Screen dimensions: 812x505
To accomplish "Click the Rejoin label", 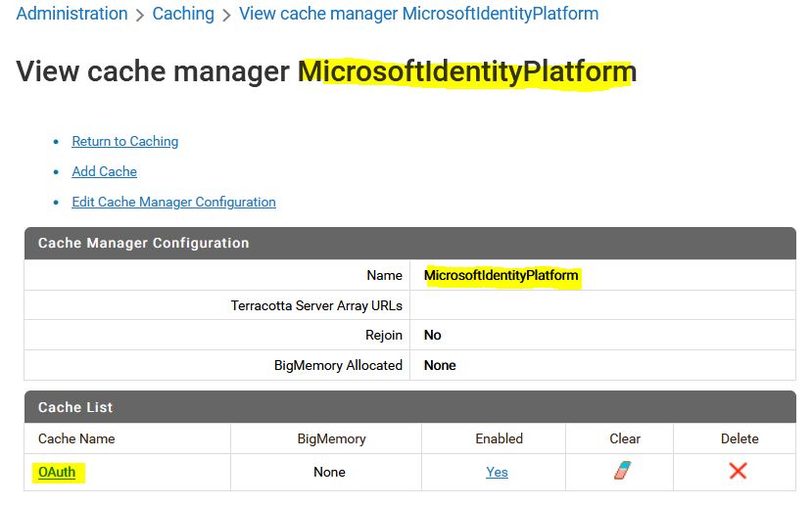I will pos(384,336).
